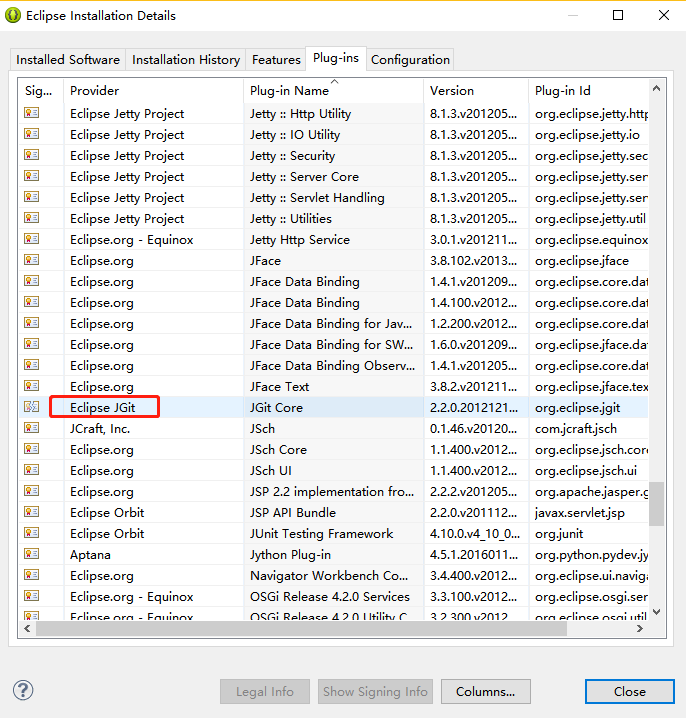
Task: Close the Installation Details dialog with the Close button
Action: (x=630, y=691)
